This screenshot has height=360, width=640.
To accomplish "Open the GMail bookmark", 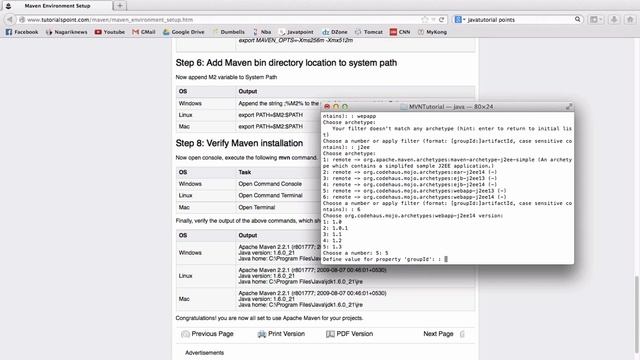I will click(144, 32).
